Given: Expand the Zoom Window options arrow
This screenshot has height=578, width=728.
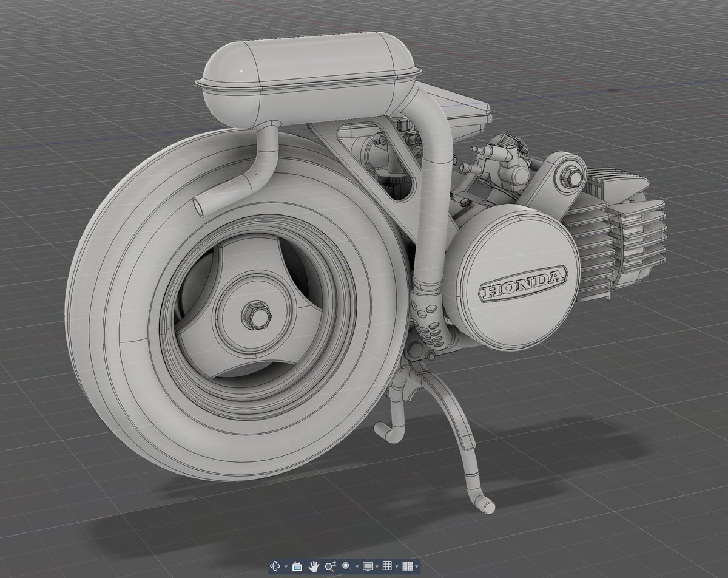Looking at the screenshot, I should point(356,566).
